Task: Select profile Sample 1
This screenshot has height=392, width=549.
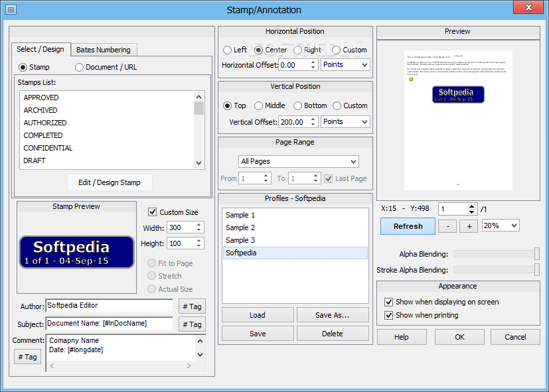Action: click(295, 215)
